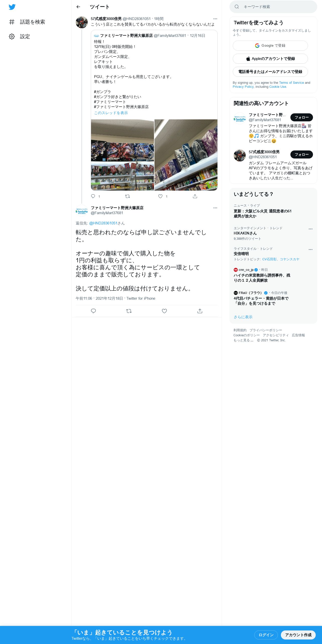Open more options on FamilyMart reply
The image size is (322, 644).
coord(215,208)
